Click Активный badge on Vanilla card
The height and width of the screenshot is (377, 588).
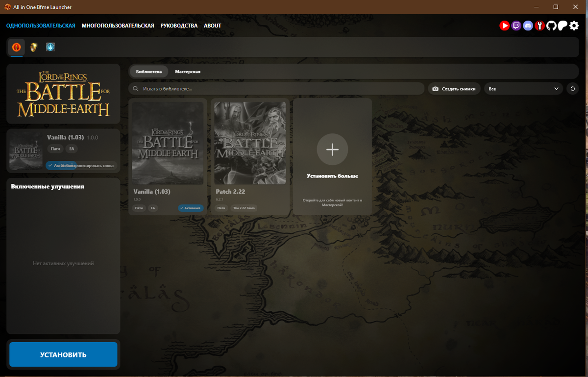tap(191, 208)
